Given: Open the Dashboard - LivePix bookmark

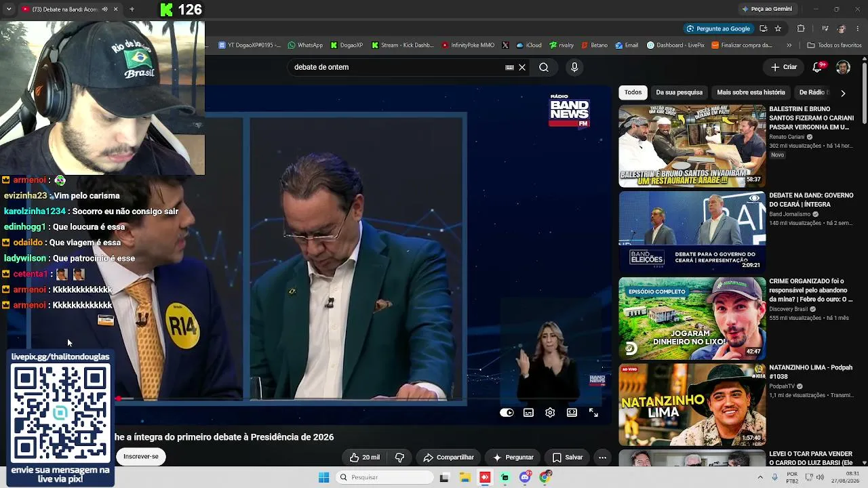Looking at the screenshot, I should pyautogui.click(x=675, y=45).
